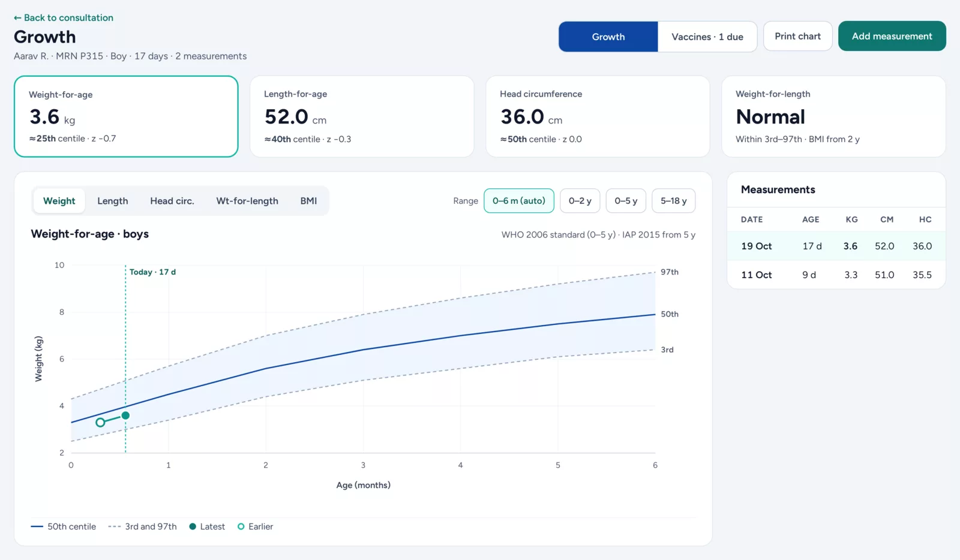
Task: Switch chart to BMI
Action: click(308, 201)
